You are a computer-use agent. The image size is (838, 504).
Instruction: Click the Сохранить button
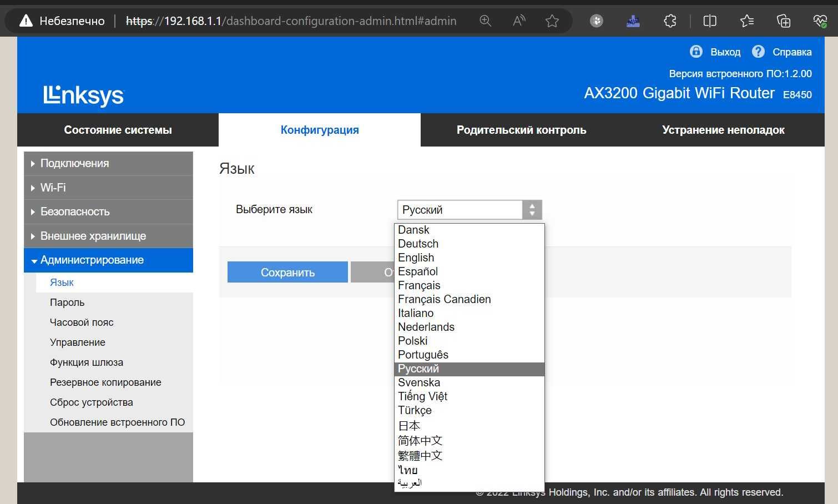click(287, 273)
